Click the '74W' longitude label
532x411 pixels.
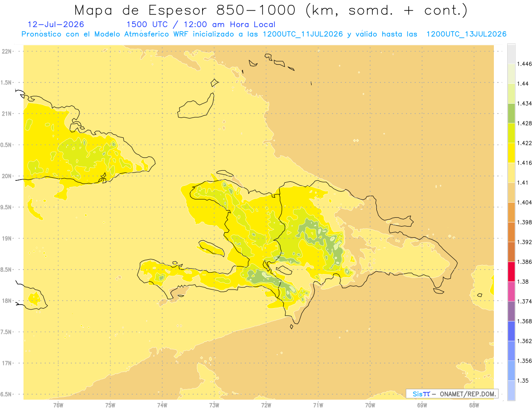click(162, 405)
